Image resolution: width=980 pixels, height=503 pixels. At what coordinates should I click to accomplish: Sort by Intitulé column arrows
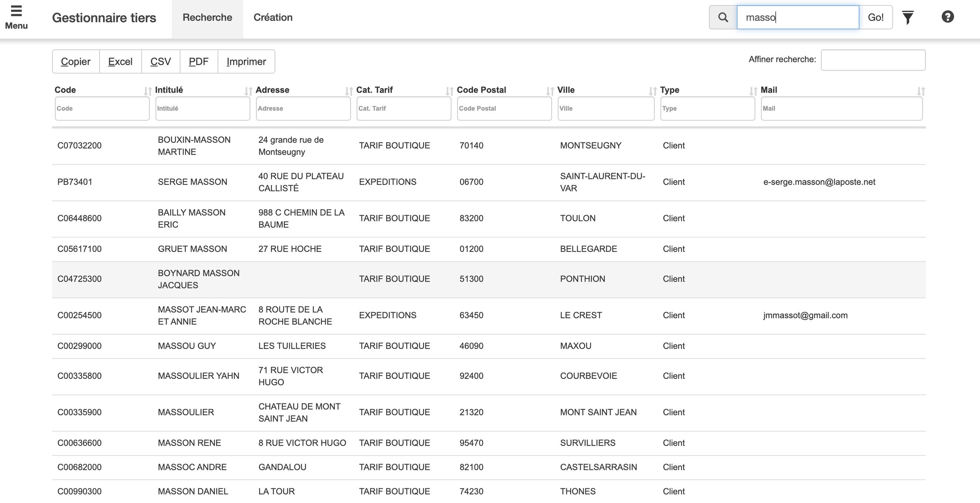[248, 91]
